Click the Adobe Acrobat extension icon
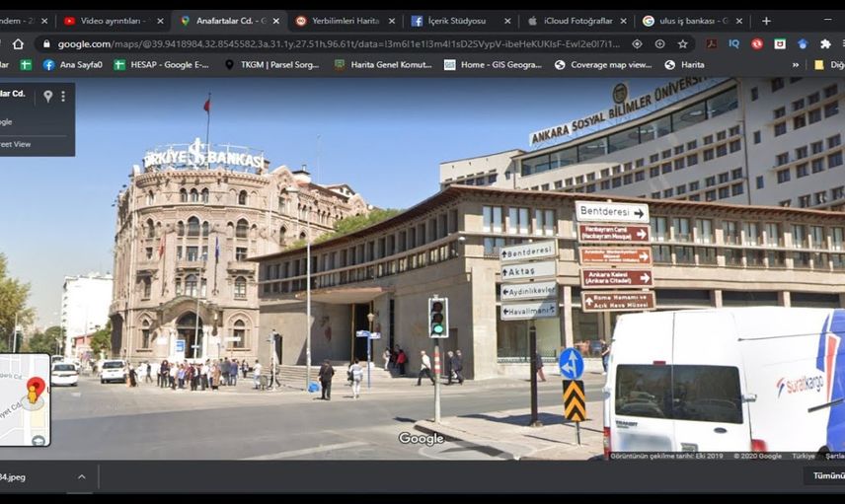Screen dimensions: 845x504 [711, 43]
